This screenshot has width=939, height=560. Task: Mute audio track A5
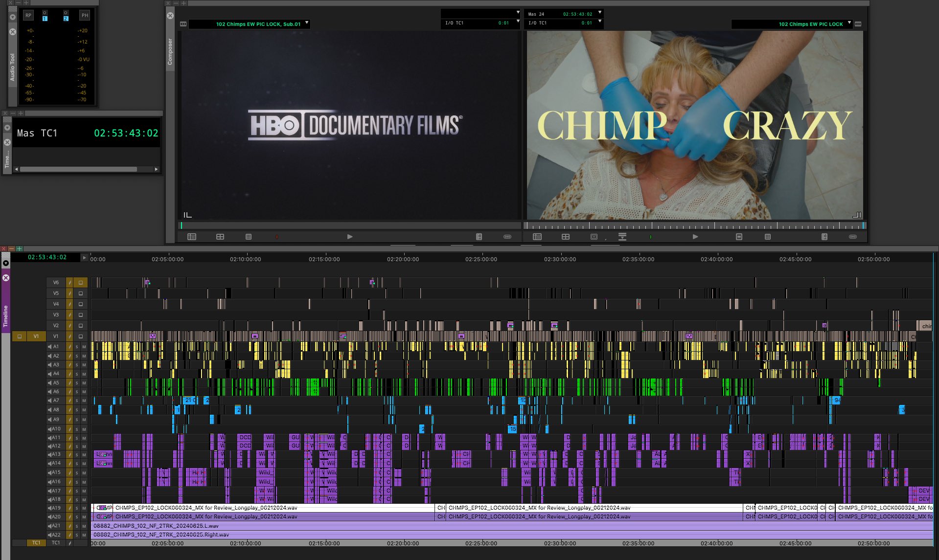tap(84, 383)
